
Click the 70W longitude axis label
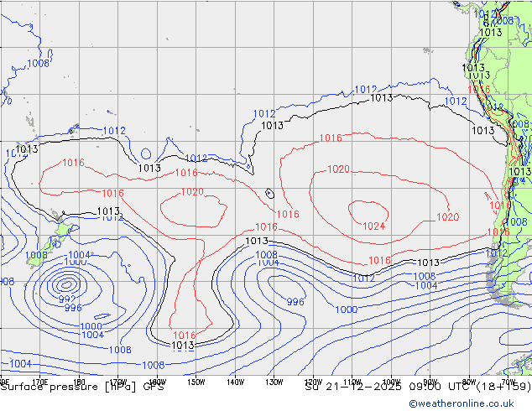point(509,382)
